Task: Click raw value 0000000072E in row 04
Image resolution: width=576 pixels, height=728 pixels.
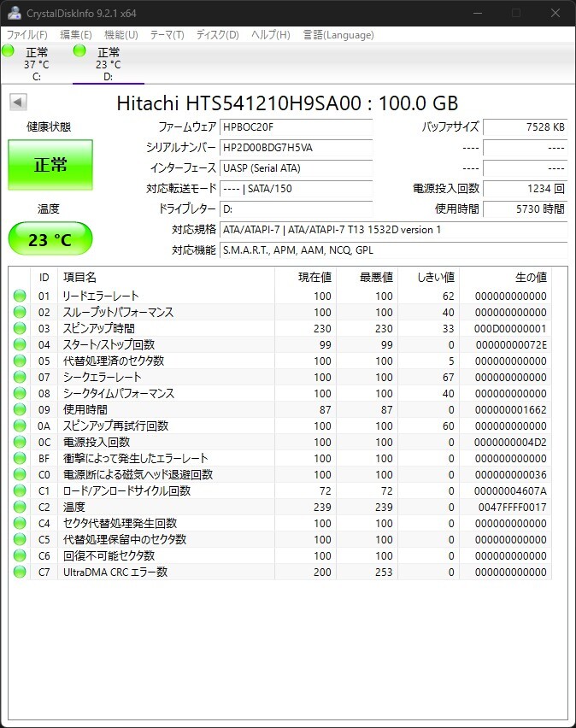Action: [511, 345]
